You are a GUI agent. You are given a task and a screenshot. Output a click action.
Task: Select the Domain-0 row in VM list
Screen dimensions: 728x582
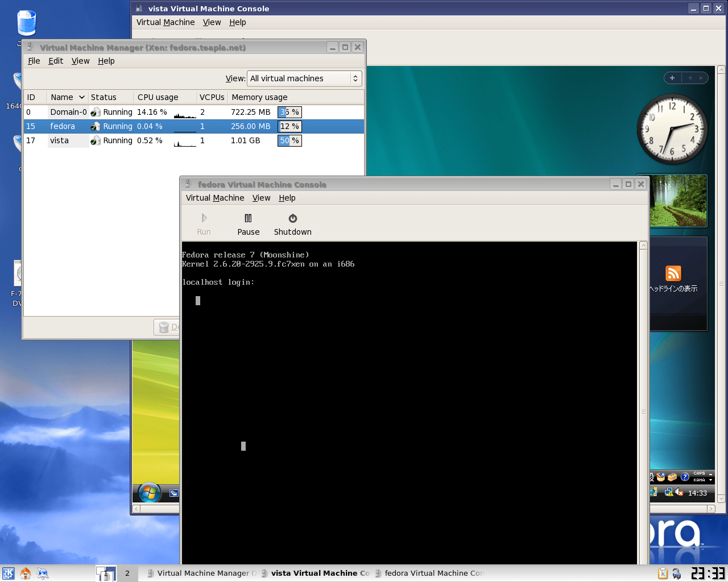(194, 112)
